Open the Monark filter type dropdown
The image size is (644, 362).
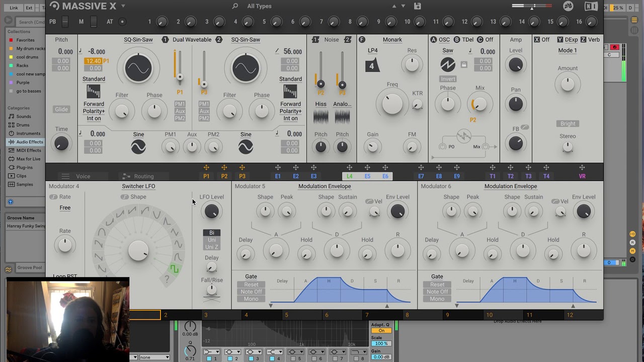[392, 40]
